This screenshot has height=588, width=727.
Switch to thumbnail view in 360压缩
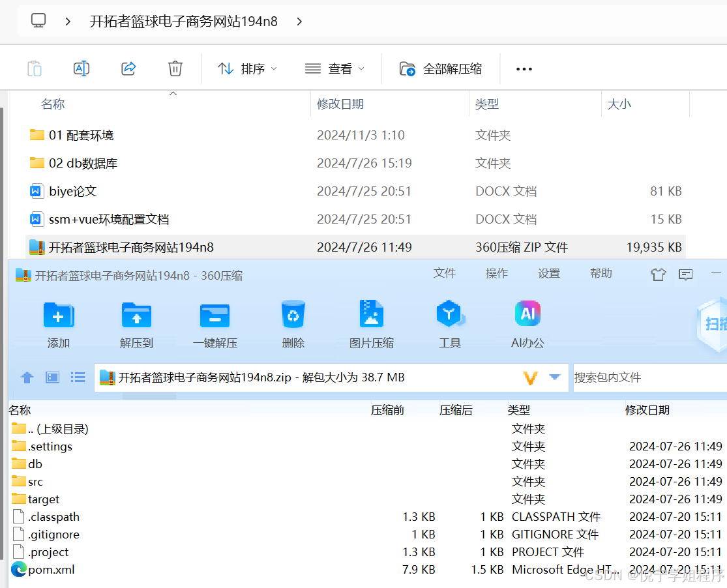coord(53,377)
